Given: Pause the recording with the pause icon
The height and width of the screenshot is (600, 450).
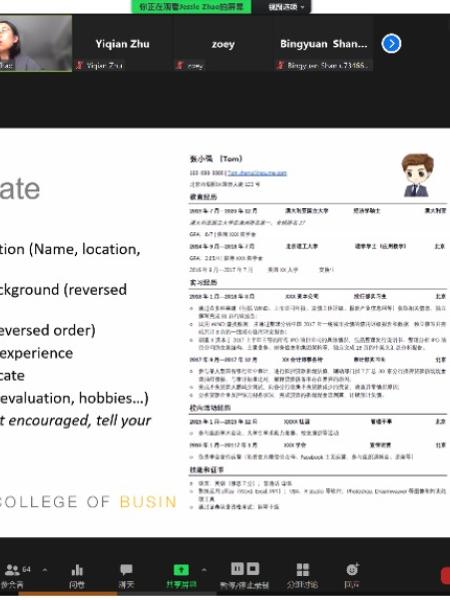Looking at the screenshot, I should [237, 569].
